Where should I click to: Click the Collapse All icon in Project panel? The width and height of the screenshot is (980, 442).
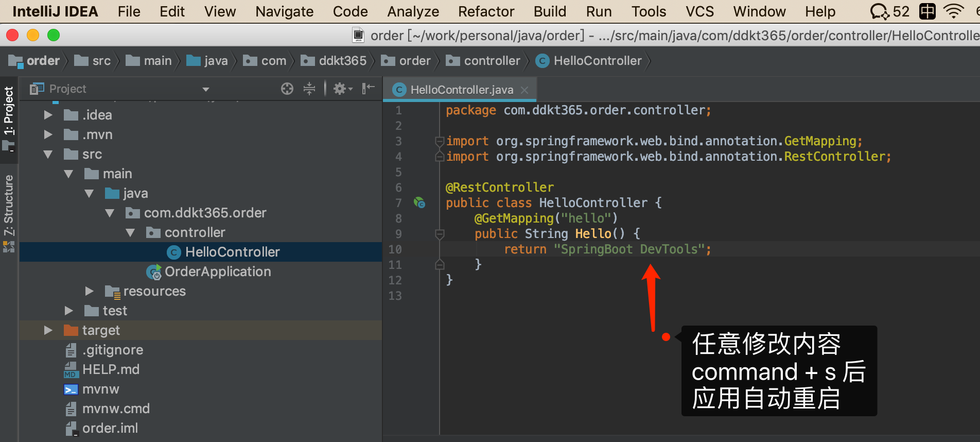coord(309,89)
